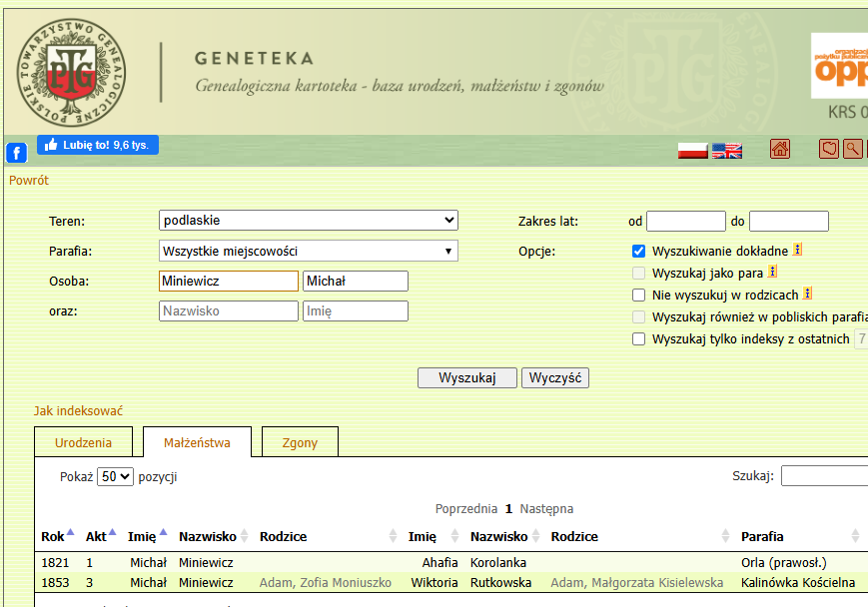Sort by groom's Nazwisko column
868x607 pixels.
(213, 536)
